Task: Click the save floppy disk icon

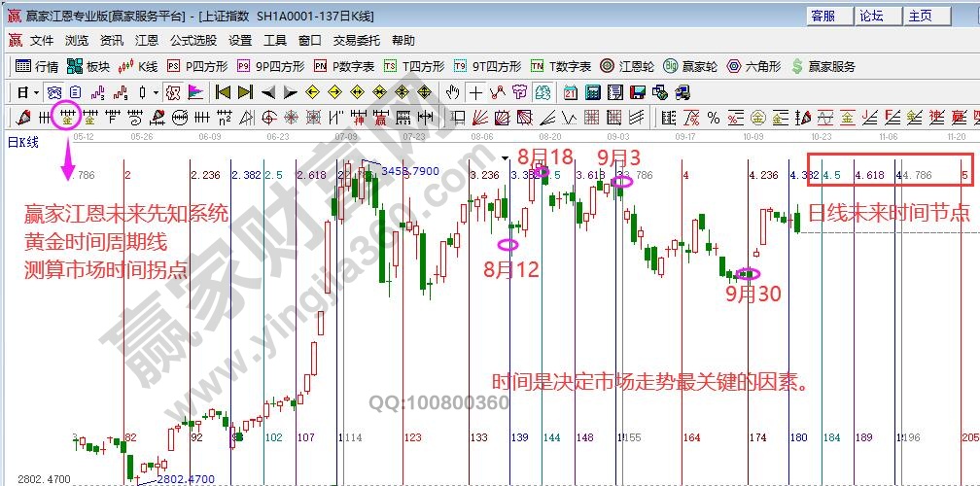Action: tap(638, 92)
